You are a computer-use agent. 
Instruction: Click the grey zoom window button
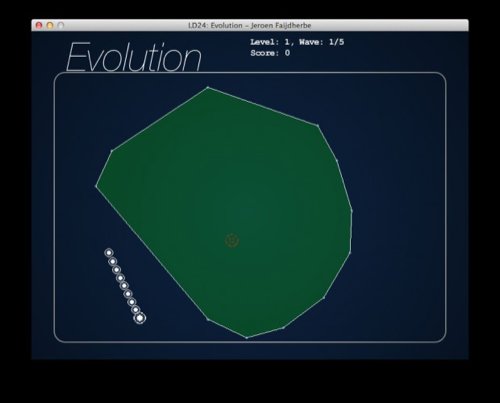click(61, 25)
